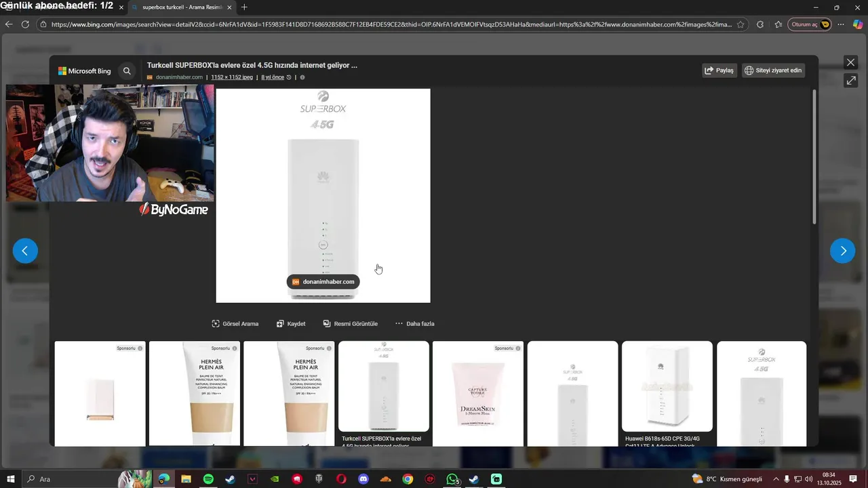Open Huawei B618s-65D CPE thumbnail
This screenshot has height=488, width=868.
[x=667, y=386]
